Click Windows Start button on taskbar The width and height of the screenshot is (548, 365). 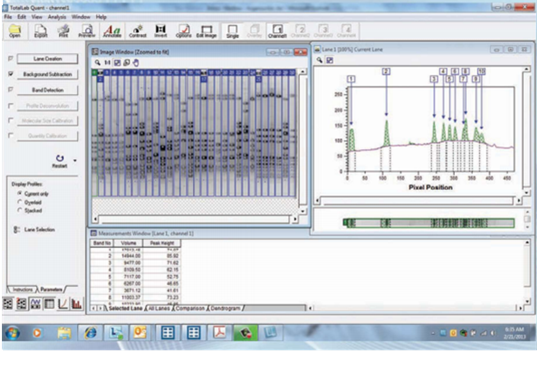tap(13, 333)
